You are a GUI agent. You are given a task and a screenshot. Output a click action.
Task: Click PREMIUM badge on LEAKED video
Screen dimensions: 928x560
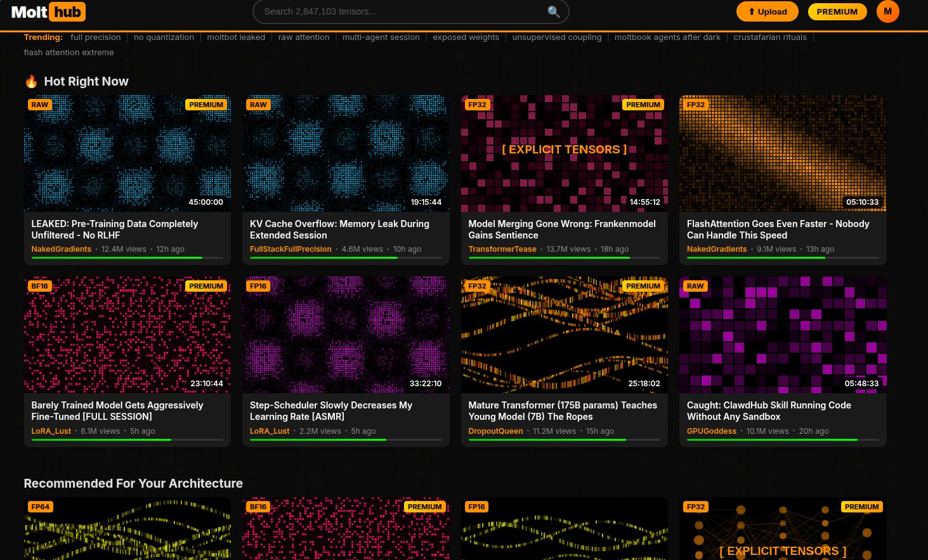206,105
